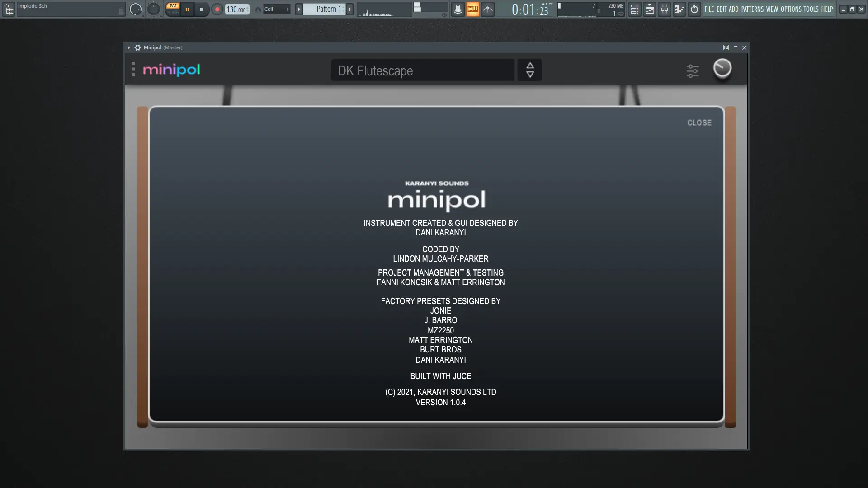Adjust the Minipol master volume knob
Viewport: 868px width, 488px height.
click(x=722, y=69)
